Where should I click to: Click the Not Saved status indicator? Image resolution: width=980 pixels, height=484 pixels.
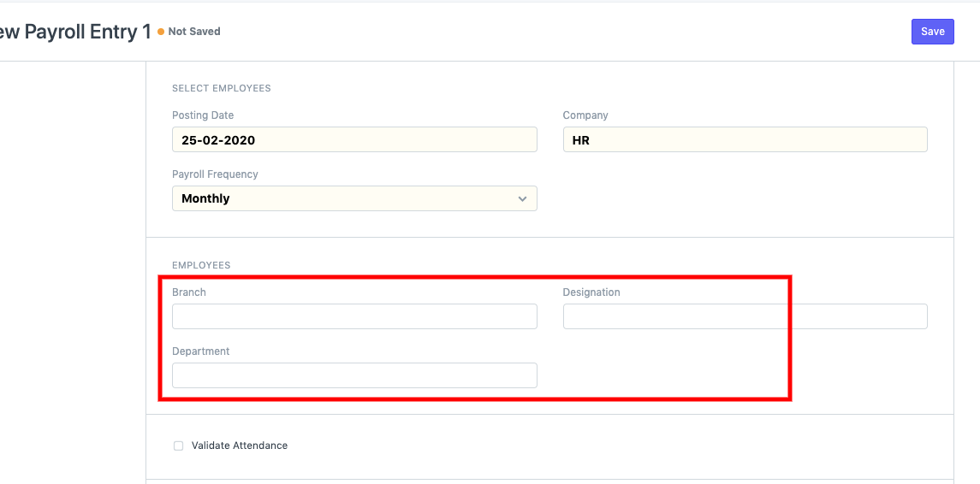(193, 32)
